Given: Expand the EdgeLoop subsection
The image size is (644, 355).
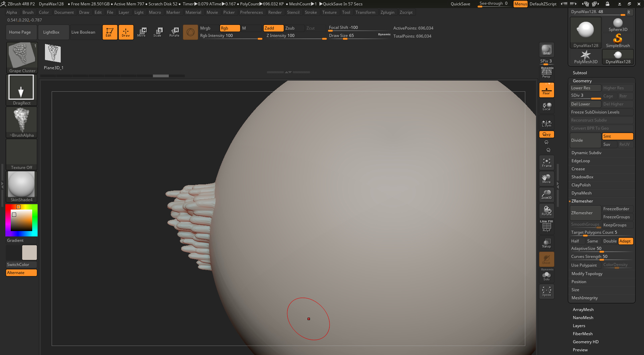Looking at the screenshot, I should [581, 161].
